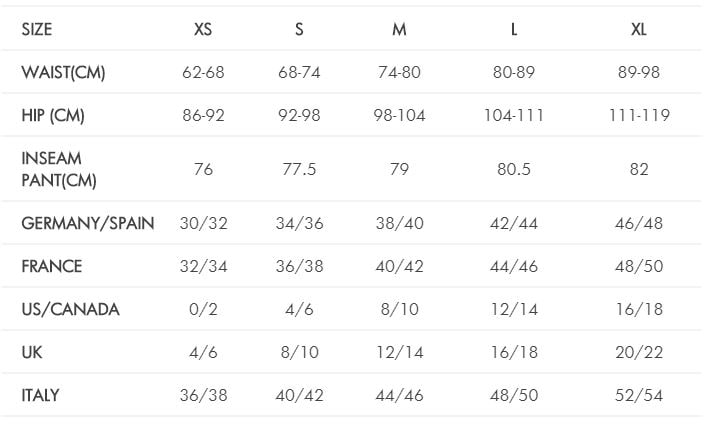The height and width of the screenshot is (424, 705).
Task: Click the XS size column header
Action: [203, 29]
